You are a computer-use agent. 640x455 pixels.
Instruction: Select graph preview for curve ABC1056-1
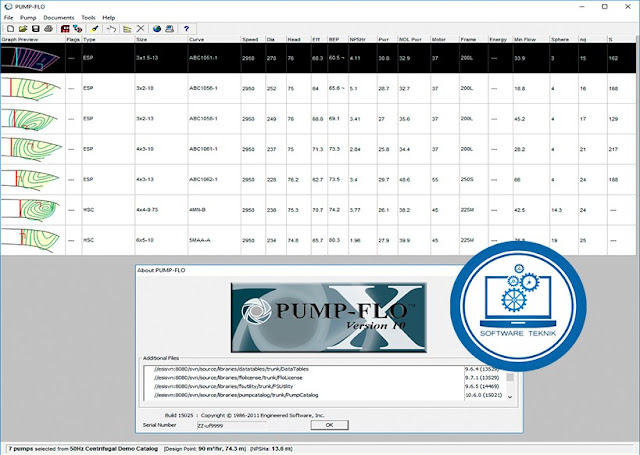click(32, 88)
